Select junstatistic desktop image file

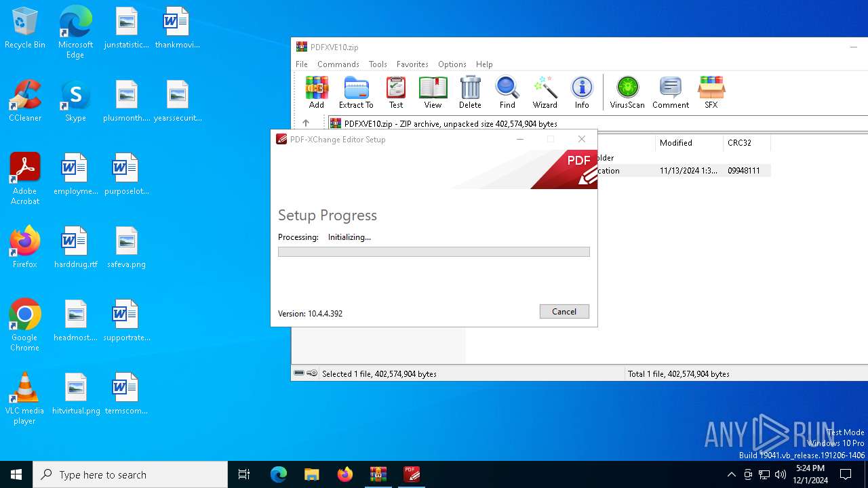tap(126, 28)
